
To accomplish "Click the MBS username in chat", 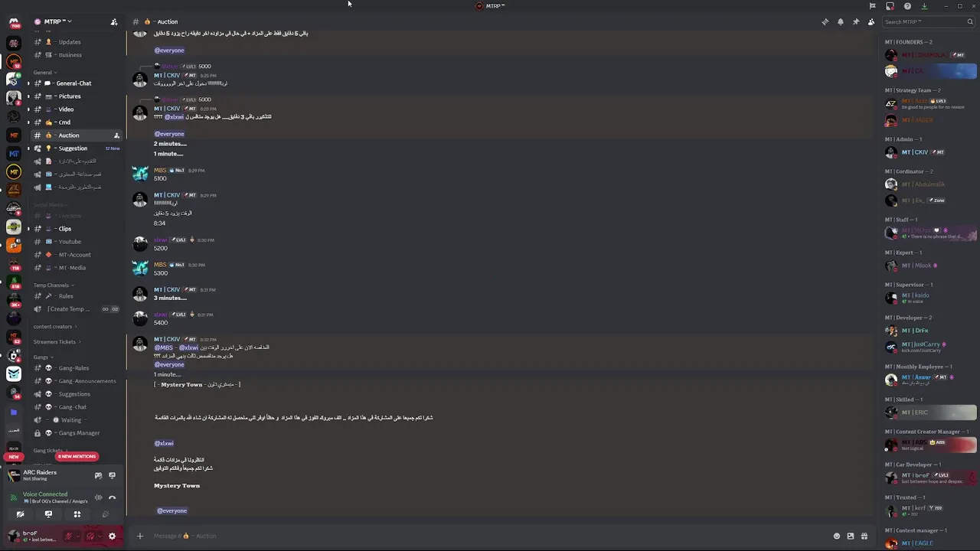I will tap(160, 170).
